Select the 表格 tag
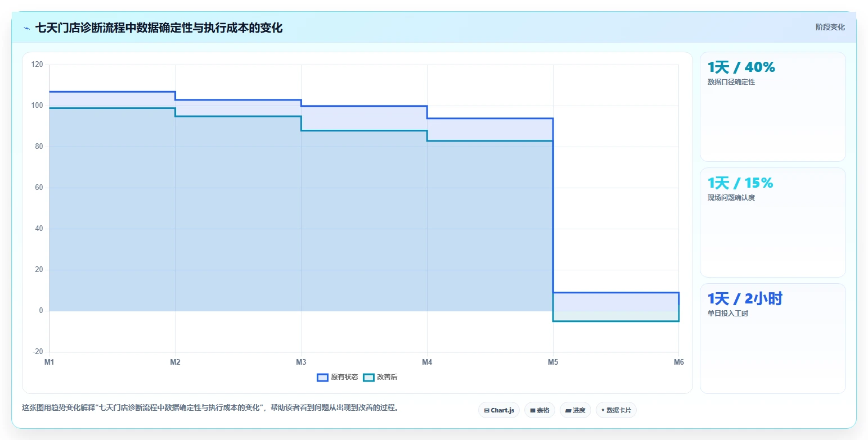This screenshot has height=440, width=868. point(539,410)
